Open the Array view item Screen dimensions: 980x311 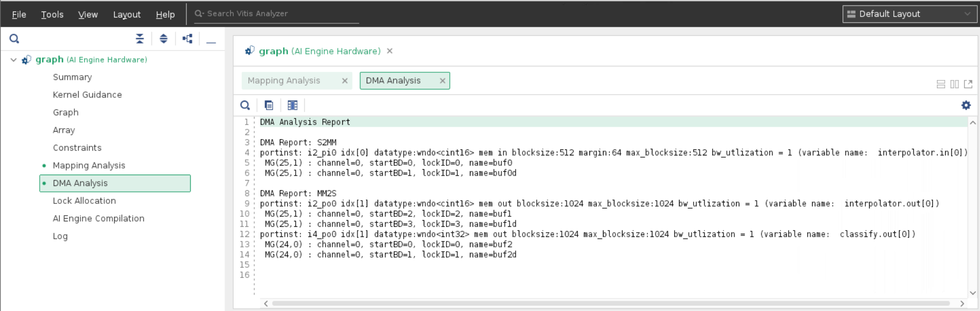[x=64, y=130]
